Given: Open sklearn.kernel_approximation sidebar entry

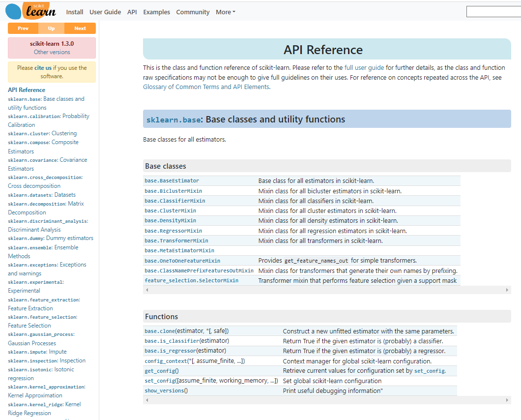Looking at the screenshot, I should click(47, 391).
